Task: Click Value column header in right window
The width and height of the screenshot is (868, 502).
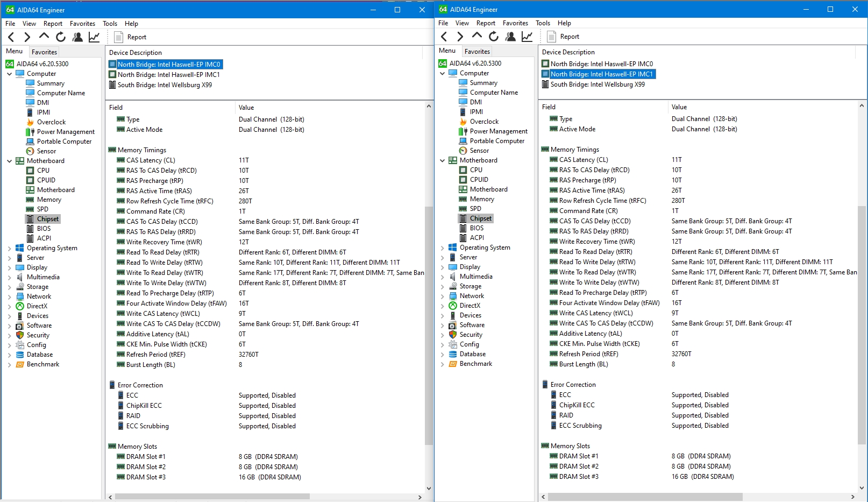Action: coord(763,107)
